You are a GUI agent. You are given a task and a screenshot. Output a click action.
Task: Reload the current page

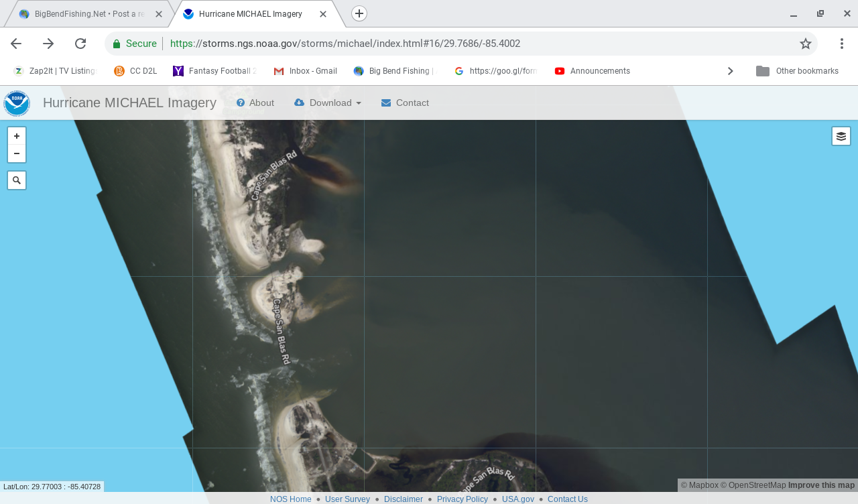point(80,44)
